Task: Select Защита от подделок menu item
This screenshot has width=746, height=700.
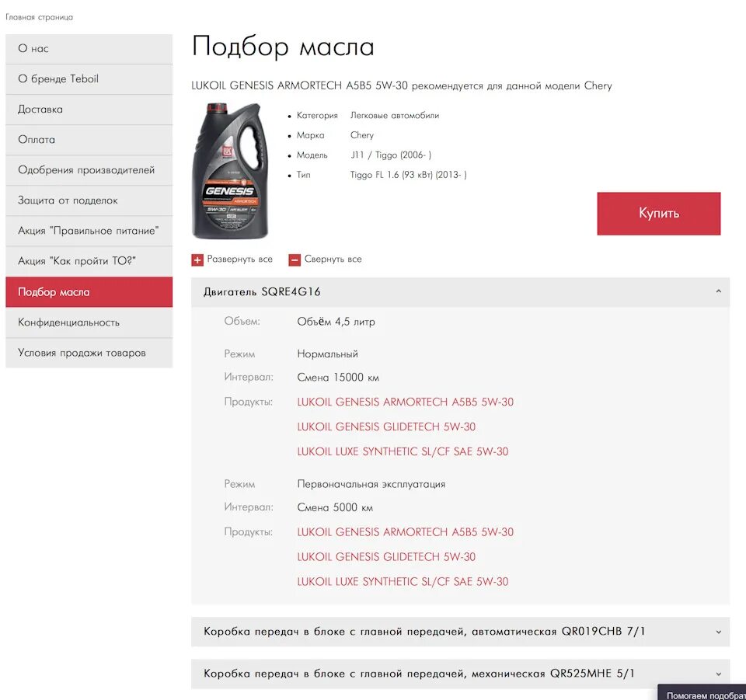Action: 89,200
